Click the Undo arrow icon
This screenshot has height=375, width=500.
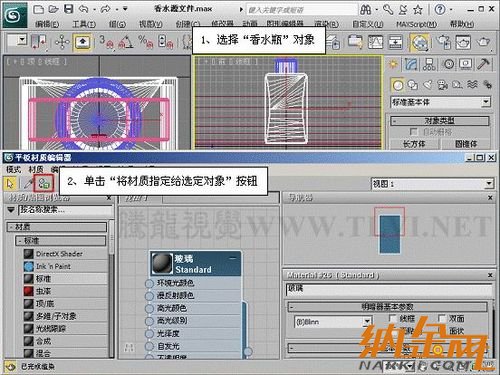click(x=83, y=9)
